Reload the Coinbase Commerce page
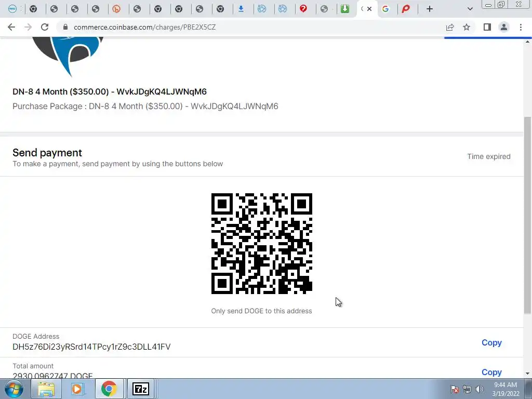This screenshot has height=399, width=532. click(45, 27)
